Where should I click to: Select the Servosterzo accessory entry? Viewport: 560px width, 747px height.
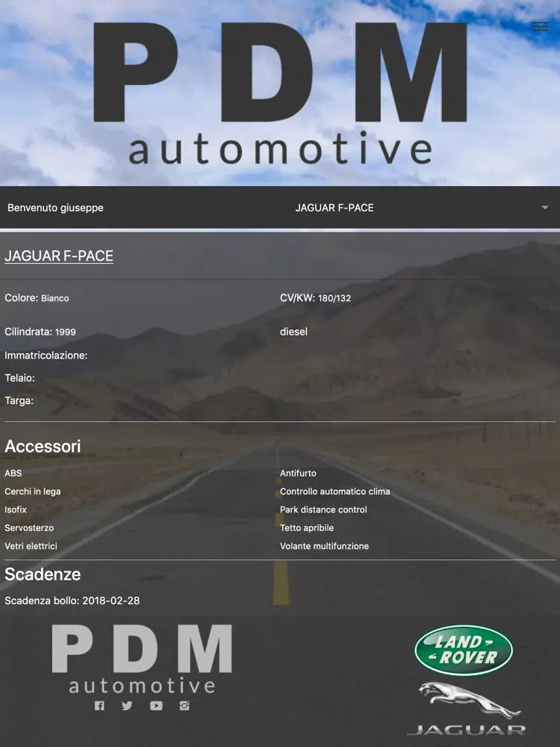(29, 528)
